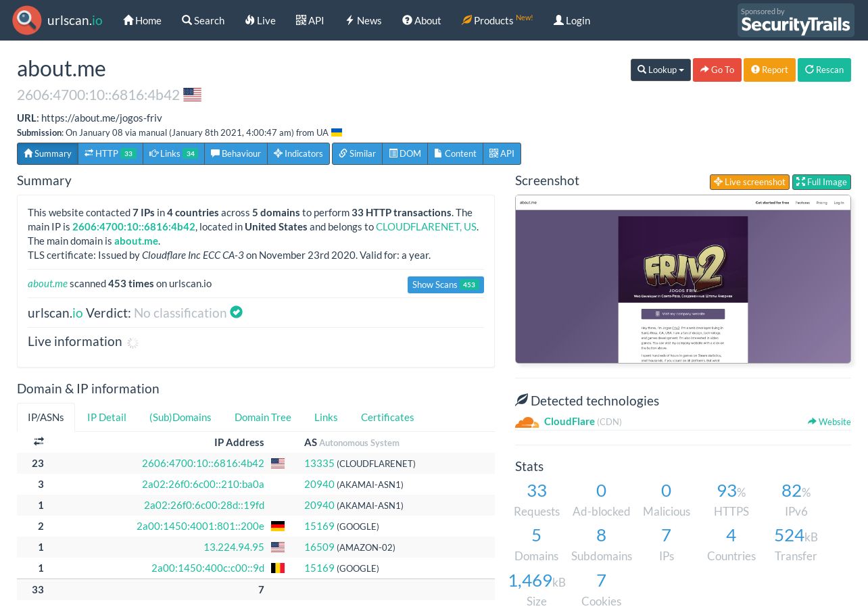Open the page screenshot thumbnail
The width and height of the screenshot is (868, 615).
pos(683,279)
